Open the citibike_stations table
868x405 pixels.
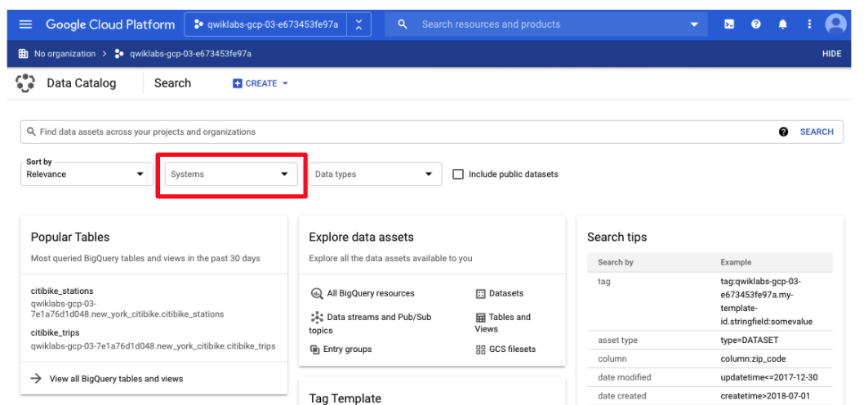pyautogui.click(x=62, y=291)
